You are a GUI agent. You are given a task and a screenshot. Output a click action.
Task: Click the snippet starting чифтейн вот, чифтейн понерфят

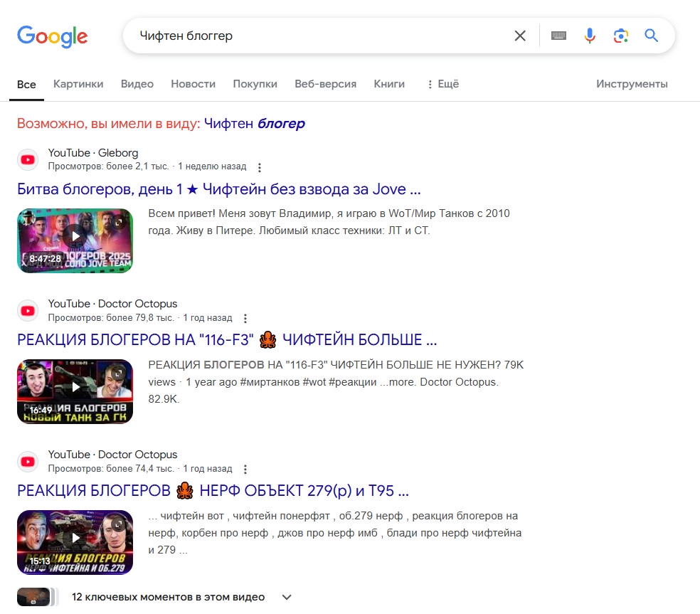click(335, 533)
